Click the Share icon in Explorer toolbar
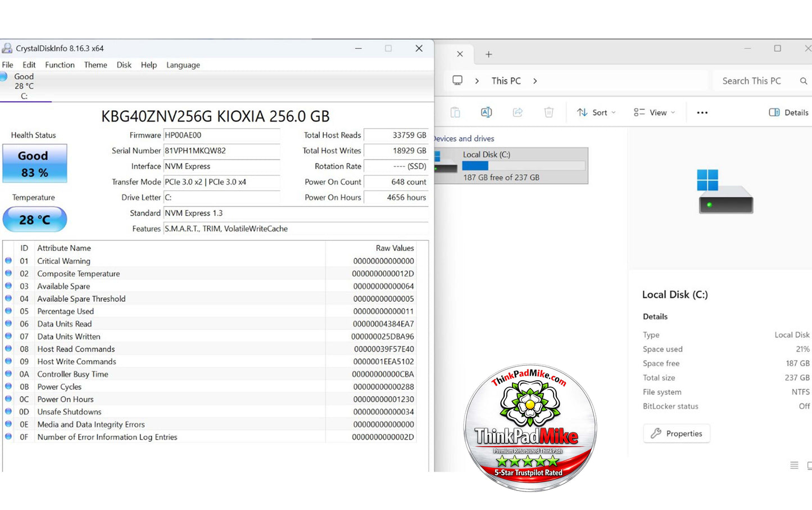Viewport: 812px width, 510px height. click(x=518, y=112)
